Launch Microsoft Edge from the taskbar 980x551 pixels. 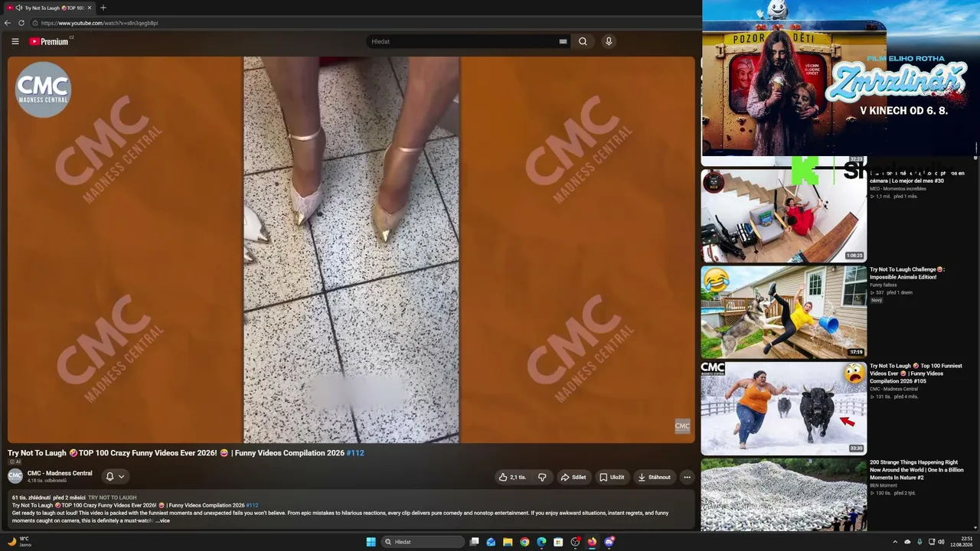pyautogui.click(x=541, y=542)
